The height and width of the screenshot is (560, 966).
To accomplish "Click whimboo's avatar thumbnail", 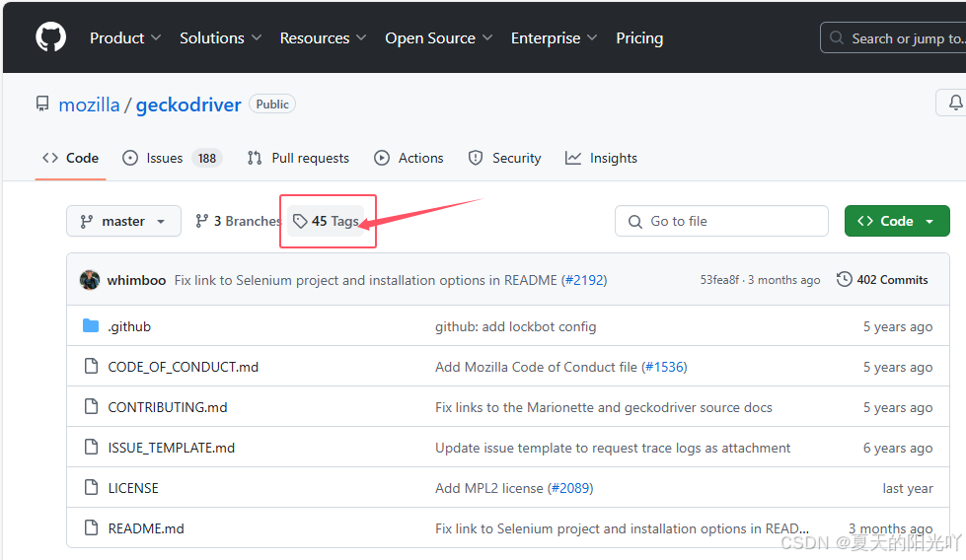I will click(x=90, y=280).
